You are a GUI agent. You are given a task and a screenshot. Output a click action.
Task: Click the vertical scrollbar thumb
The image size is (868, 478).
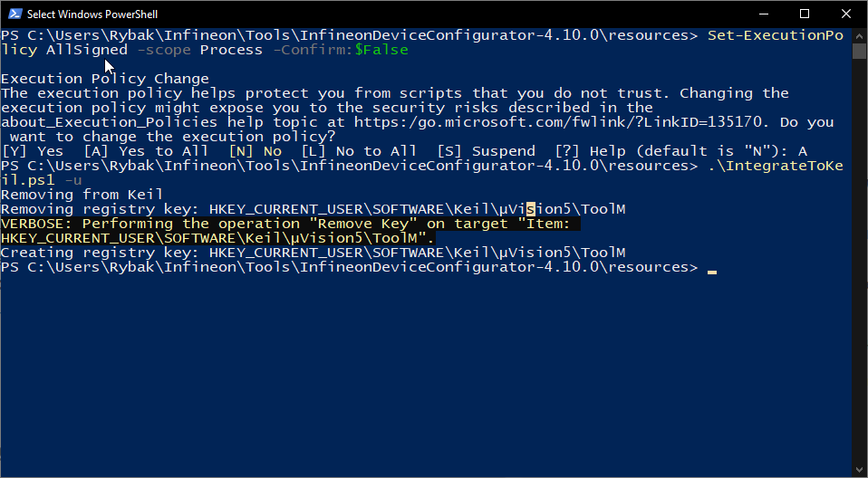click(859, 51)
